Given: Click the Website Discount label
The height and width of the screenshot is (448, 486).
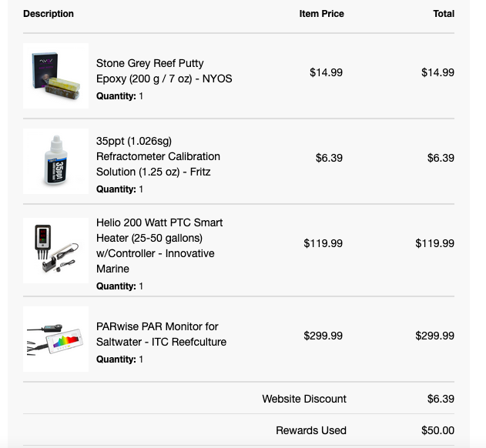Looking at the screenshot, I should pos(304,399).
